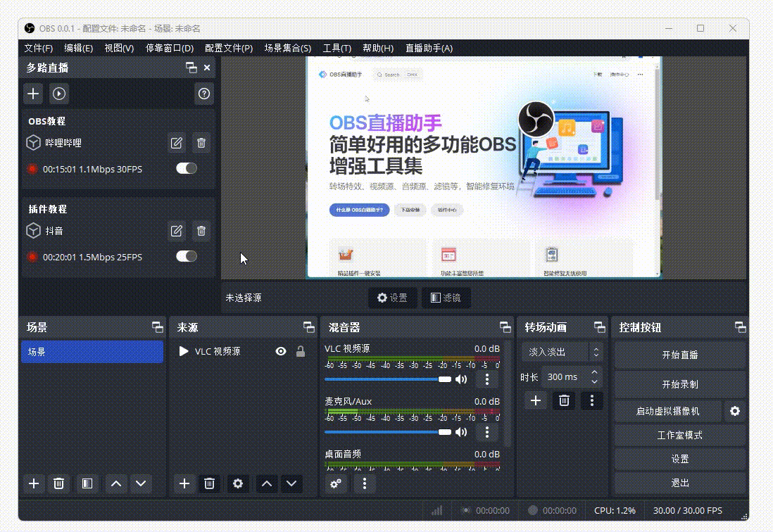The image size is (773, 532).
Task: Move source down with arrow
Action: click(x=291, y=483)
